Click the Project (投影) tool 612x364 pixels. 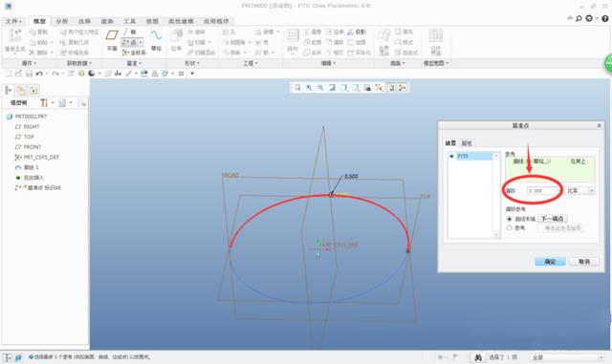[357, 32]
